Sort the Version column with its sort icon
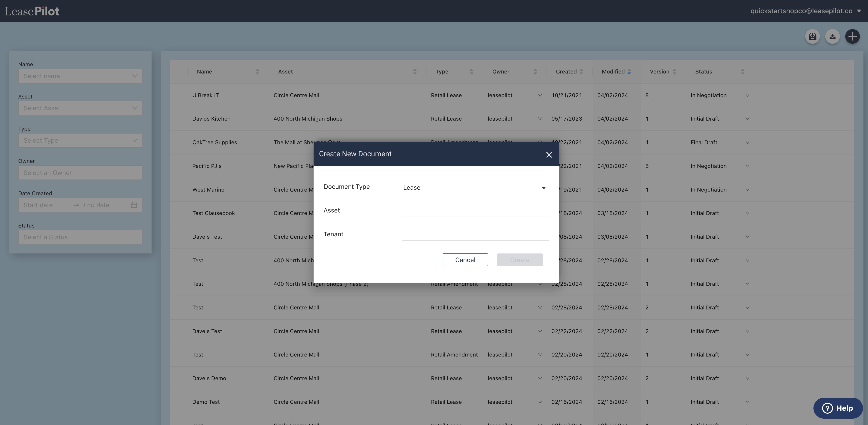 (x=674, y=71)
